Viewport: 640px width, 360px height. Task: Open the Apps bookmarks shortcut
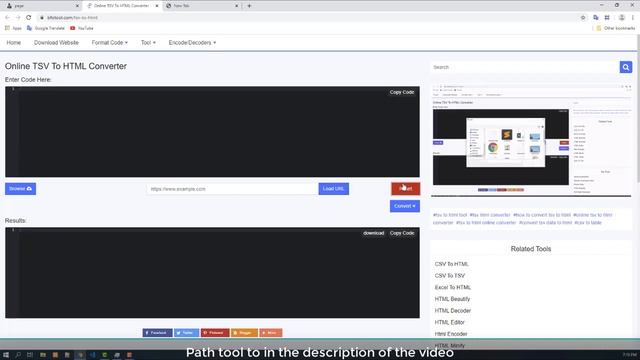click(x=13, y=28)
